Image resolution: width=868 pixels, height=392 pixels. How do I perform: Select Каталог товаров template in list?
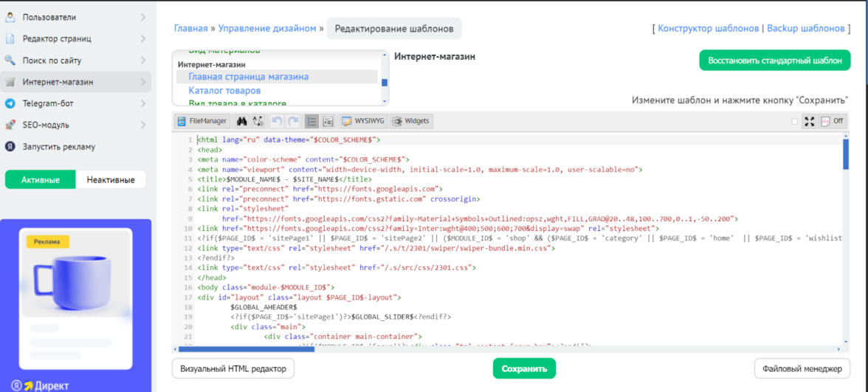click(x=224, y=91)
